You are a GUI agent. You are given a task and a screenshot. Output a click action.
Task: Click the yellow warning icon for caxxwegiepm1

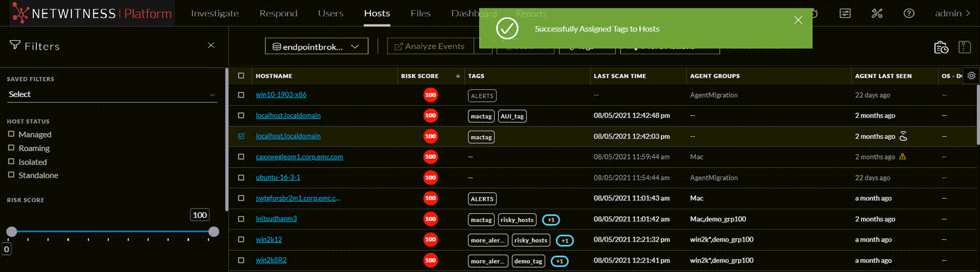click(902, 156)
